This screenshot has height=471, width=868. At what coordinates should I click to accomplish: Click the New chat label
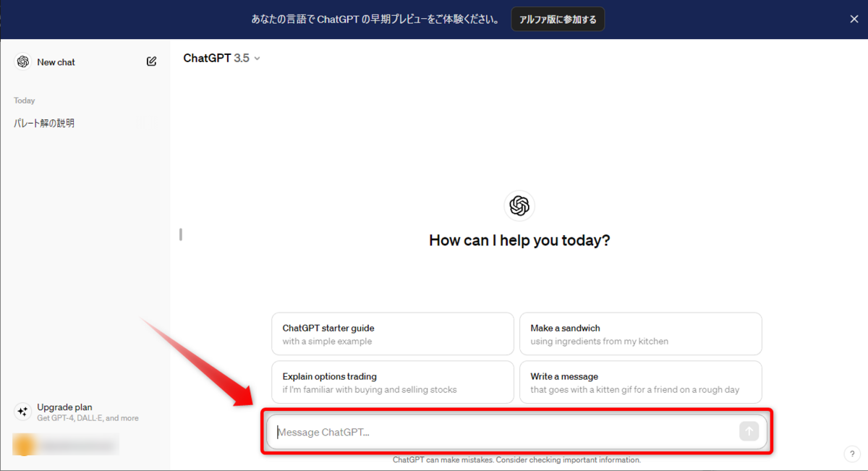point(56,62)
